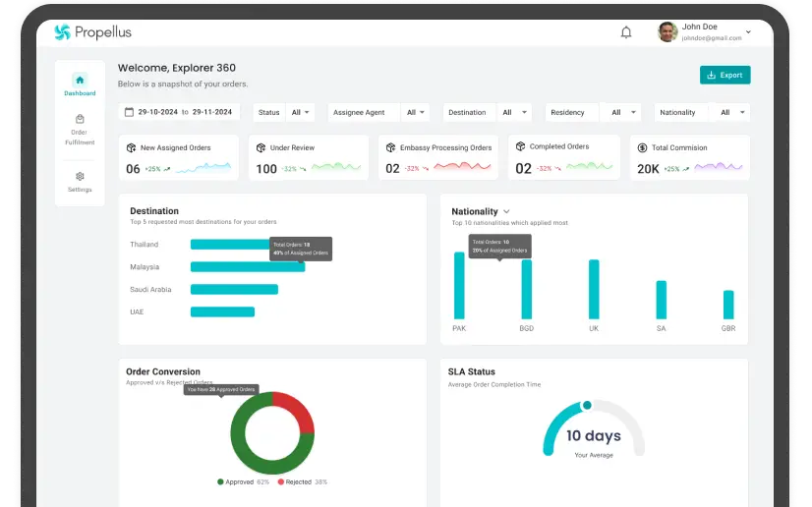Click the calendar icon in date range
Screen dimensions: 812x507
[129, 112]
